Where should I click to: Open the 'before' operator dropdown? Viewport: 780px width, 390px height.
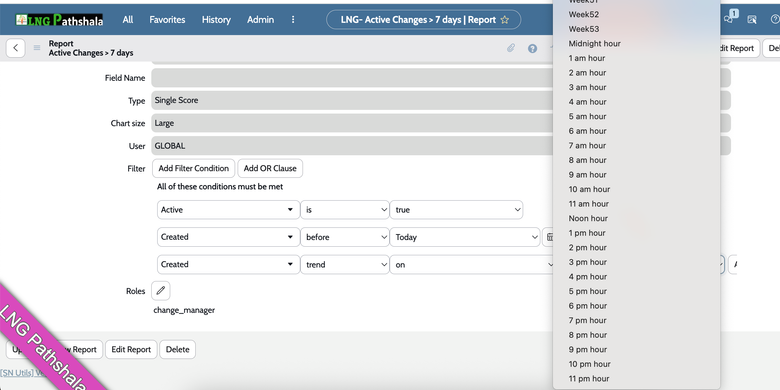click(345, 237)
